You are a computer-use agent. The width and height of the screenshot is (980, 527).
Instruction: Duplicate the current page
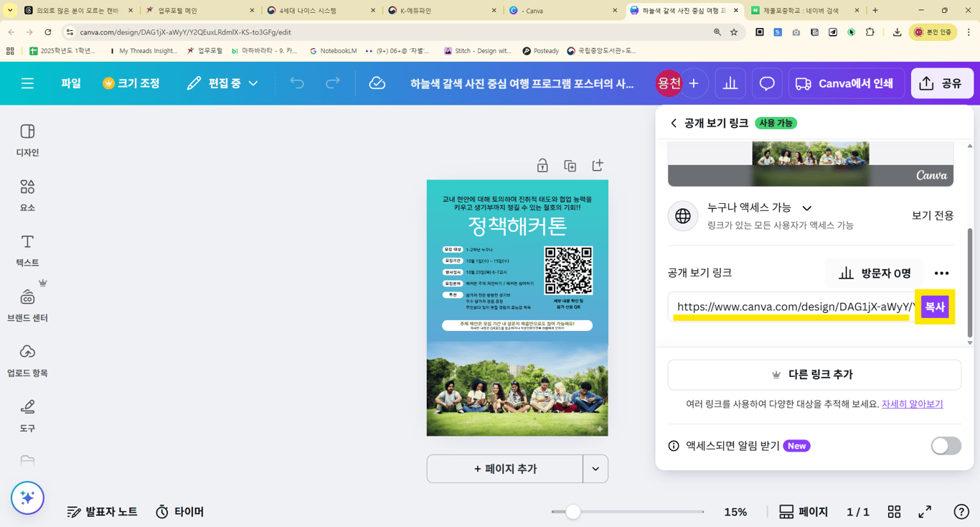[570, 165]
